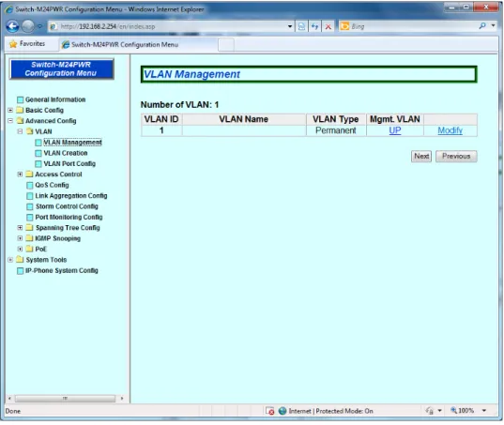Click the Refresh page icon
This screenshot has width=504, height=425.
(314, 26)
